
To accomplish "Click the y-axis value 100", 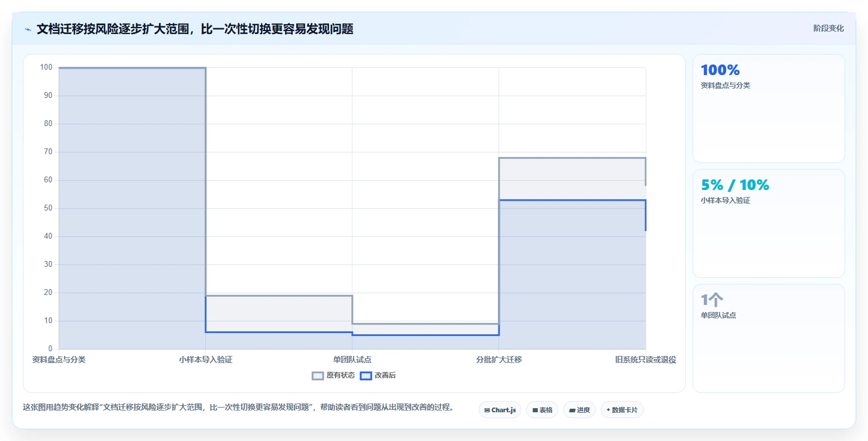I will tap(46, 67).
